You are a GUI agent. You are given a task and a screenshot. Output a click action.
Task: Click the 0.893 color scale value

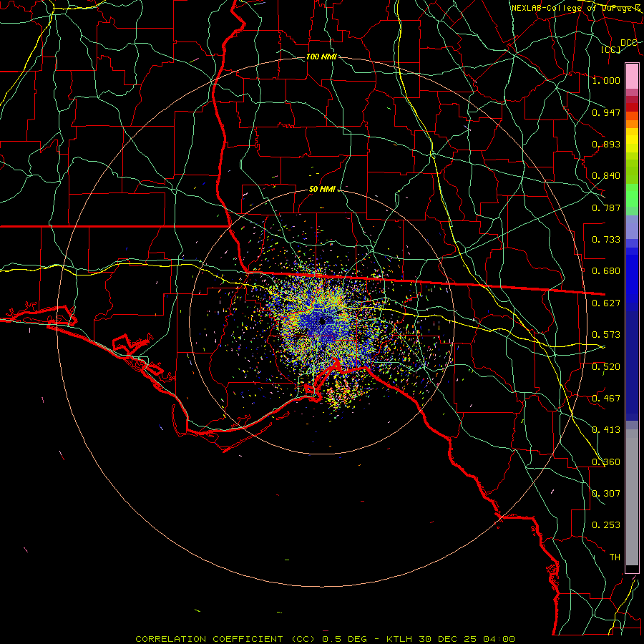[606, 144]
